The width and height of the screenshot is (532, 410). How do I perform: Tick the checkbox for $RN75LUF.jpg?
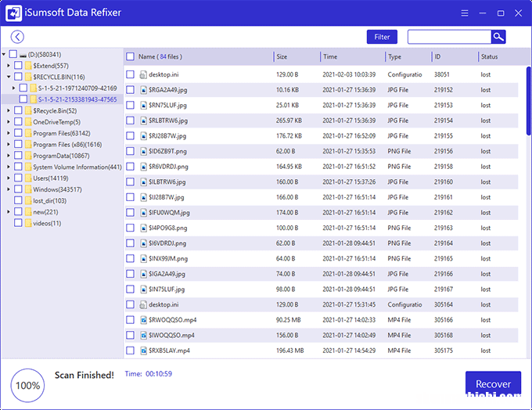coord(131,105)
